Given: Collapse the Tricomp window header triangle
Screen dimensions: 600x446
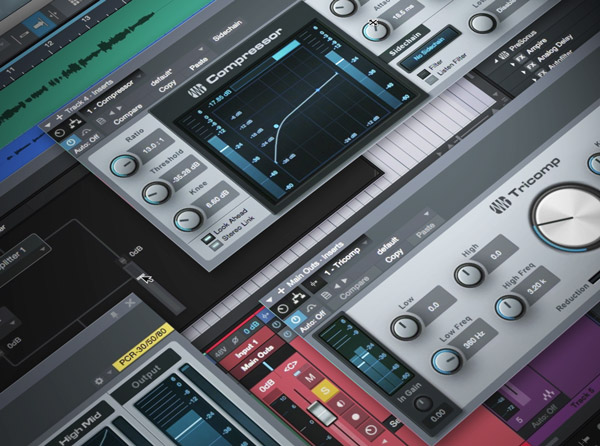Looking at the screenshot, I should (x=269, y=300).
